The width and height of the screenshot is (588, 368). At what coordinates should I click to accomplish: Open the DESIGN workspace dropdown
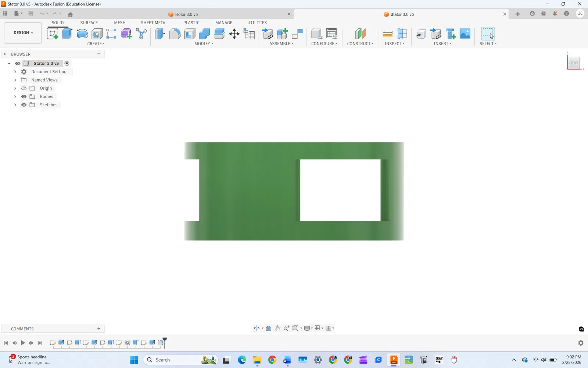click(23, 33)
